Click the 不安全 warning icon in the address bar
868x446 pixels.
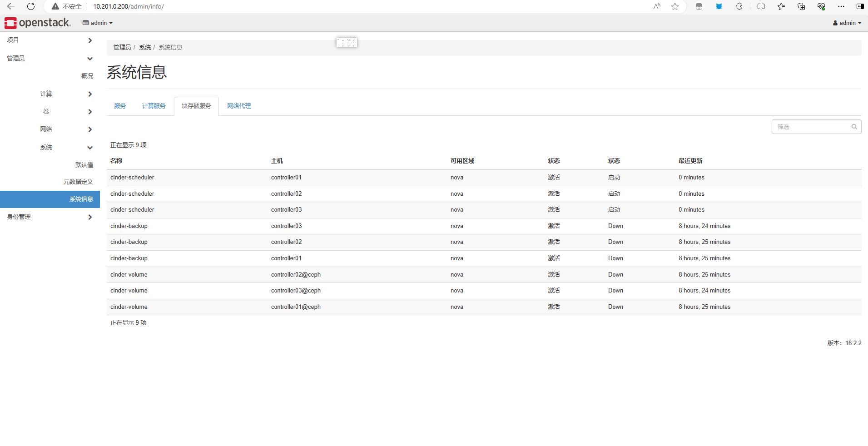pos(55,6)
